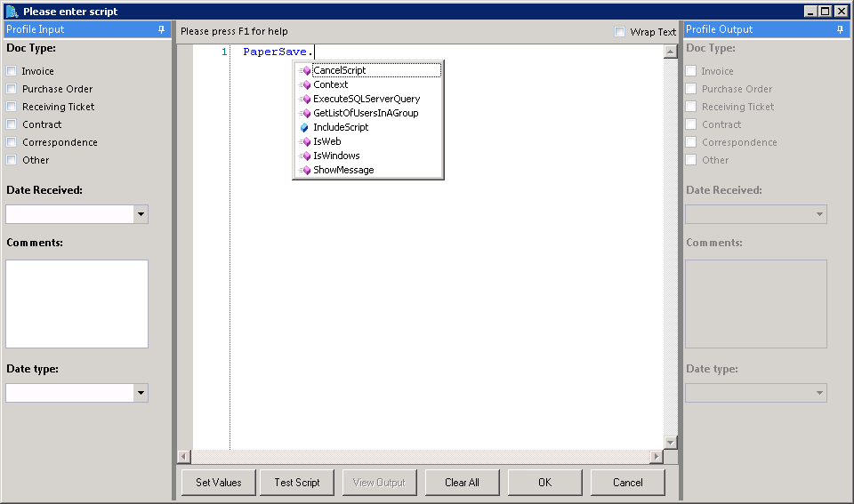Enable the Wrap Text checkbox
The width and height of the screenshot is (854, 504).
620,32
